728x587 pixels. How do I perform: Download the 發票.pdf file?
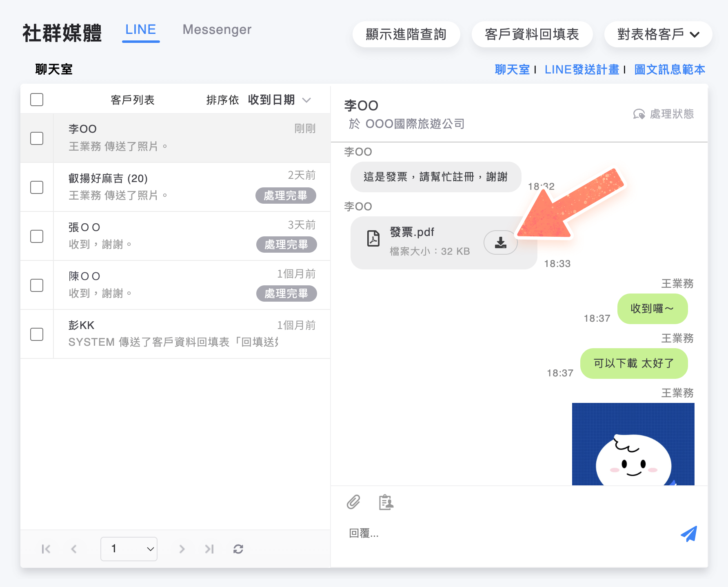pyautogui.click(x=501, y=242)
